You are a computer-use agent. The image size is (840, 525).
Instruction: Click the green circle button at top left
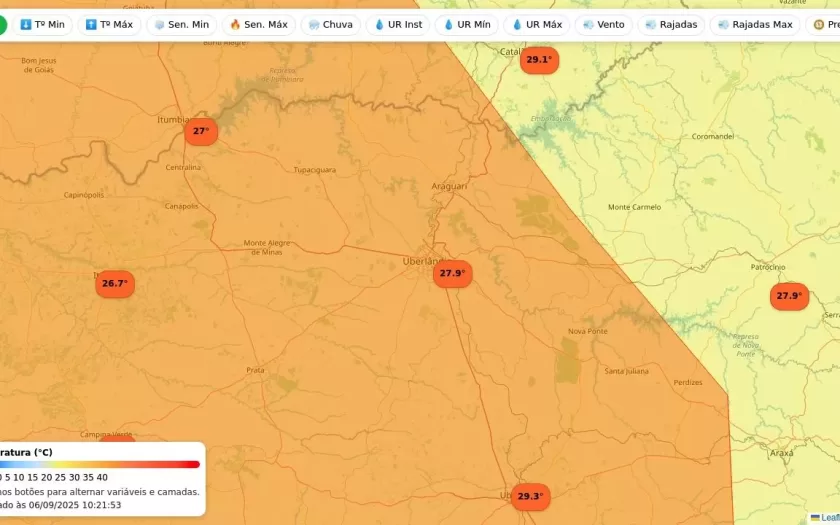[x=2, y=24]
